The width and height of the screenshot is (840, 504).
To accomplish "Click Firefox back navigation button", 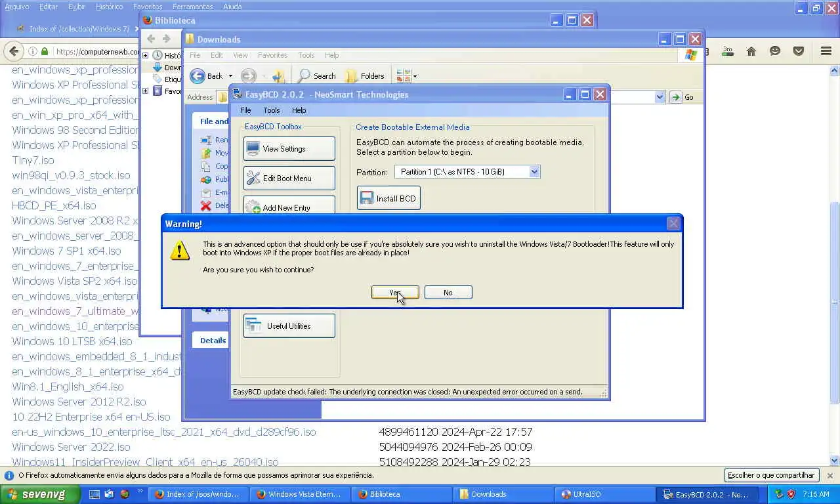I will tap(14, 51).
